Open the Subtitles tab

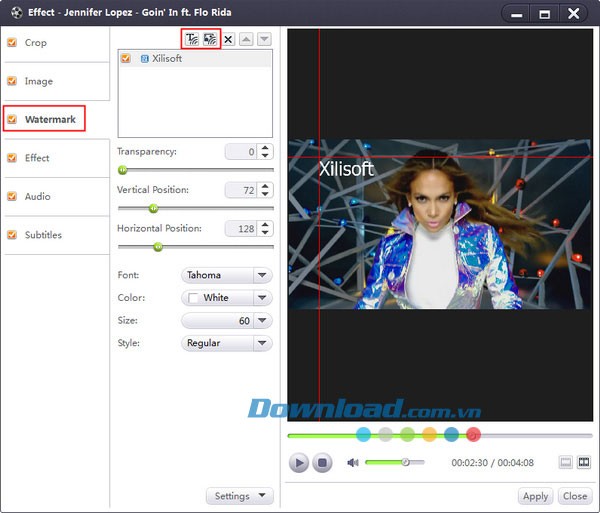click(43, 235)
